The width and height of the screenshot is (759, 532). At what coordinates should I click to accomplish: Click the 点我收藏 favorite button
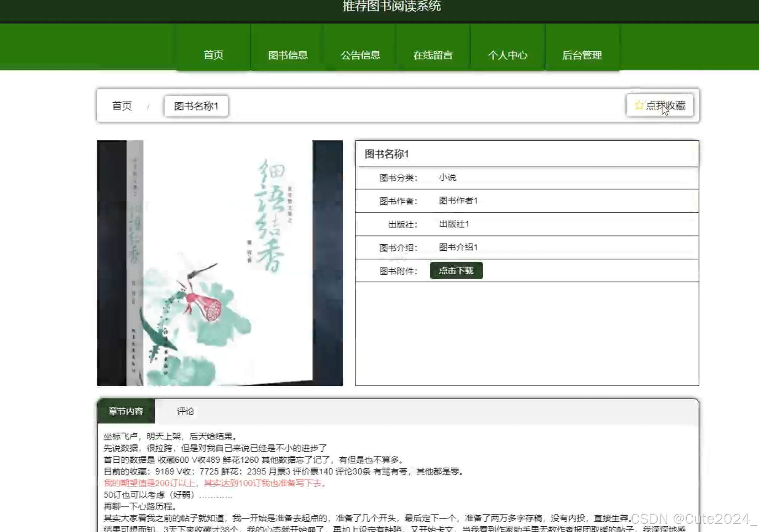(660, 105)
